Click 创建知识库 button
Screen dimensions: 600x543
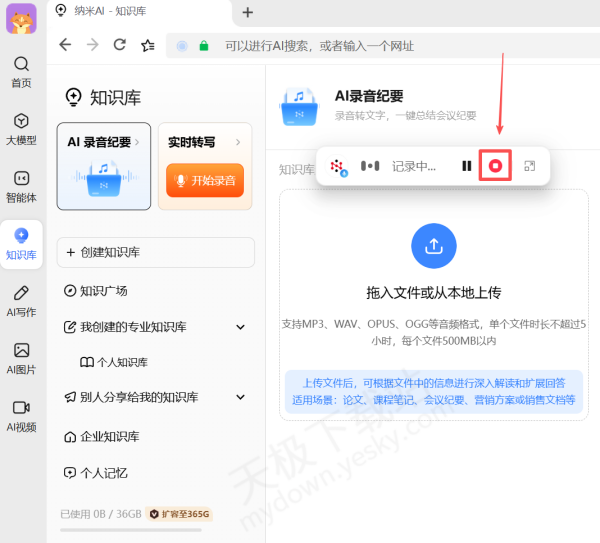coord(155,252)
